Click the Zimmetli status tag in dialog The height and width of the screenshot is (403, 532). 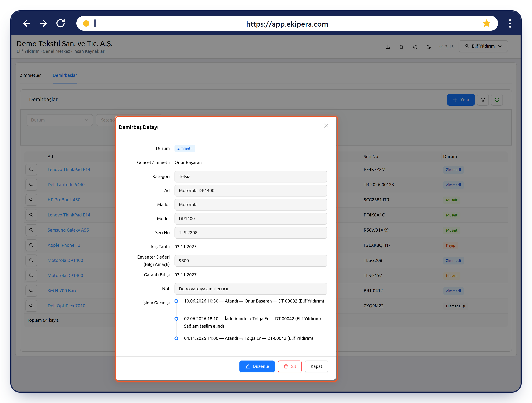(x=185, y=148)
